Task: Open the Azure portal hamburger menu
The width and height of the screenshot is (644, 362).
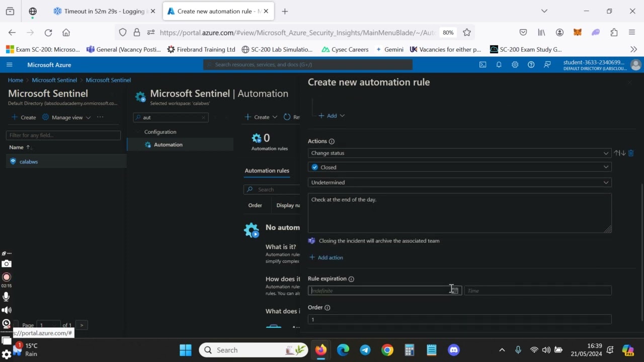Action: click(x=9, y=65)
